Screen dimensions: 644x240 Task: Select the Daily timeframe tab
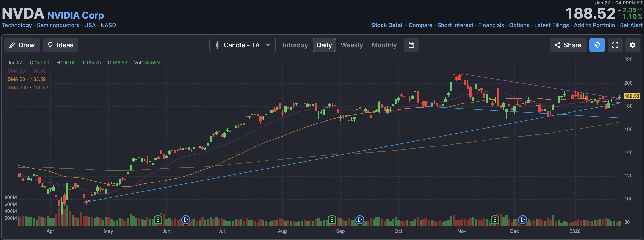[x=324, y=45]
